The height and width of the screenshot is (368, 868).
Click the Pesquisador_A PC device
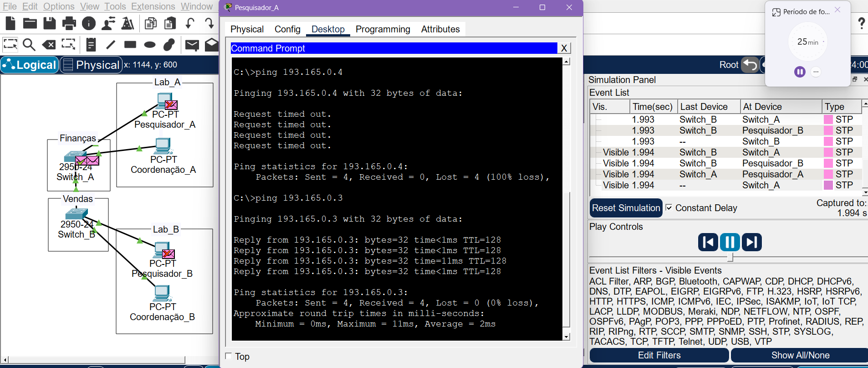[x=165, y=101]
